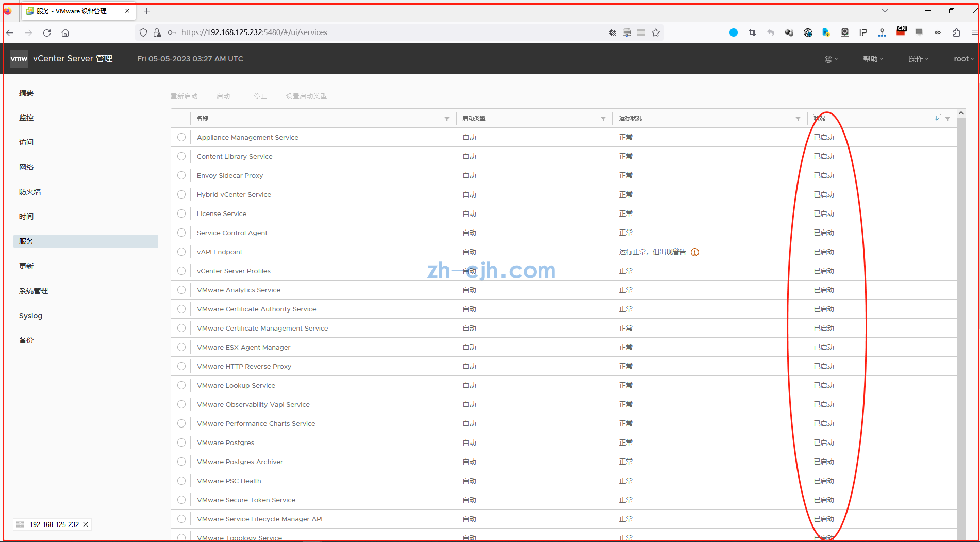Screen dimensions: 980x542
Task: Open the 服务 sidebar item
Action: click(85, 241)
